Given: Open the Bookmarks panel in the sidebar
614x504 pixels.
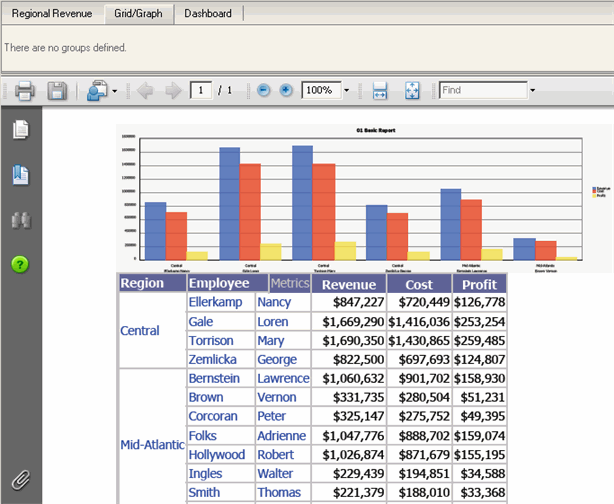Looking at the screenshot, I should (21, 175).
